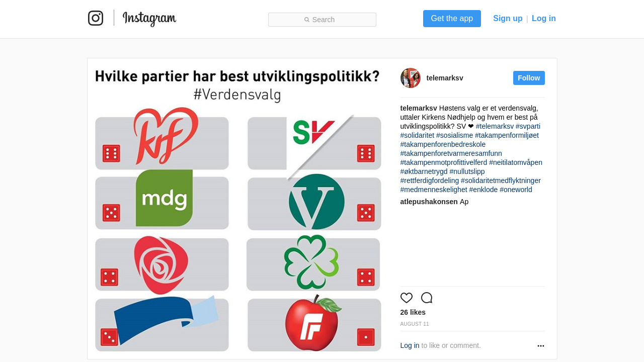Screen dimensions: 644x362
Task: Open the #svparti hashtag
Action: click(528, 126)
